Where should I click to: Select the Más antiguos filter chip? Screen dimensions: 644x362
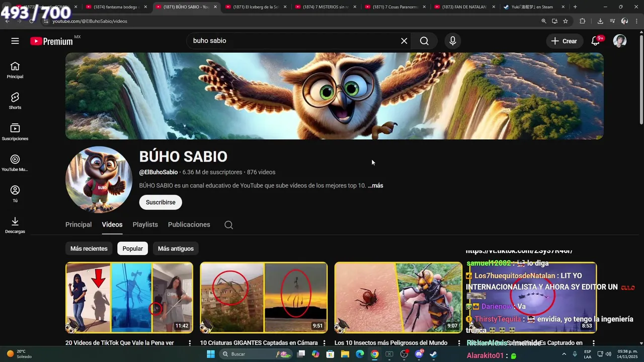click(176, 248)
